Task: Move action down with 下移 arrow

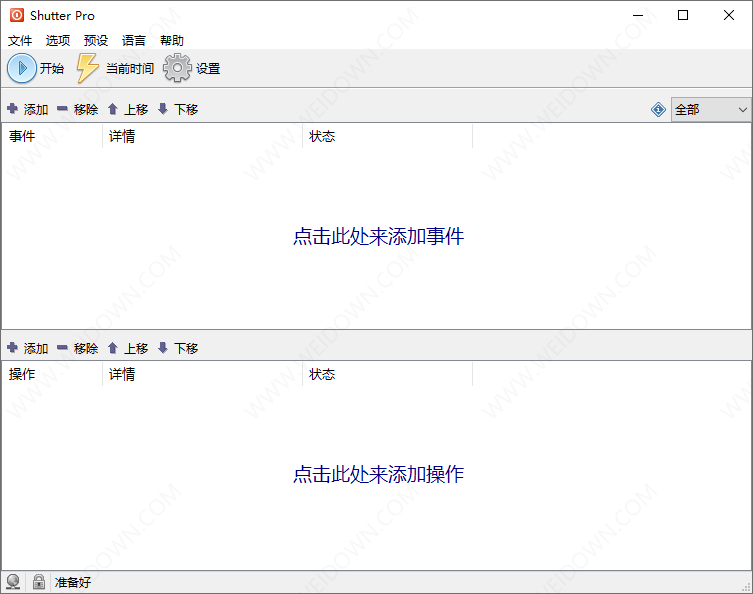Action: pyautogui.click(x=163, y=348)
